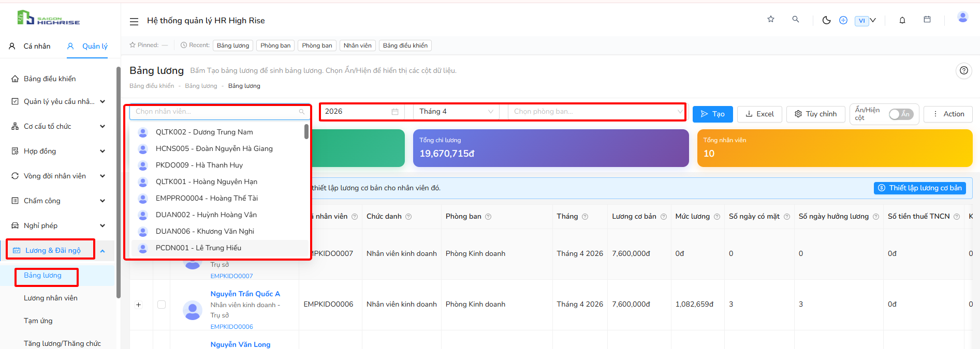Open the hamburger menu icon
Viewport: 980px width, 349px height.
pos(134,21)
